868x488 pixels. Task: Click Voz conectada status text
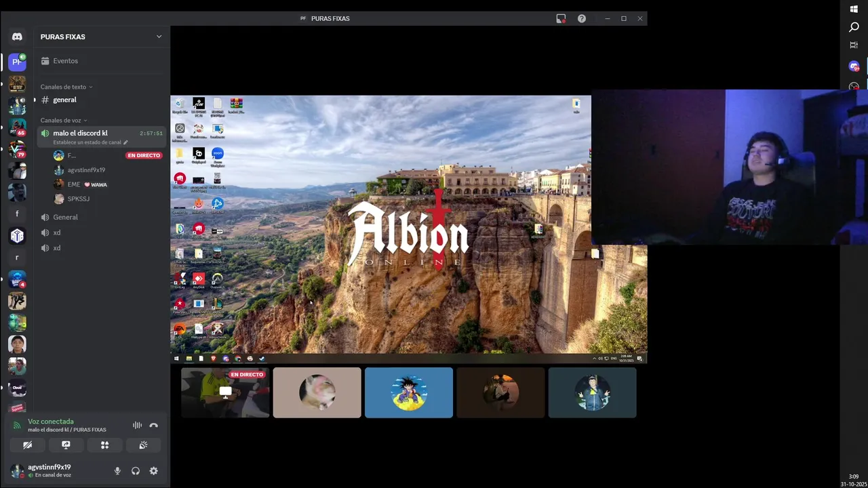(x=51, y=422)
